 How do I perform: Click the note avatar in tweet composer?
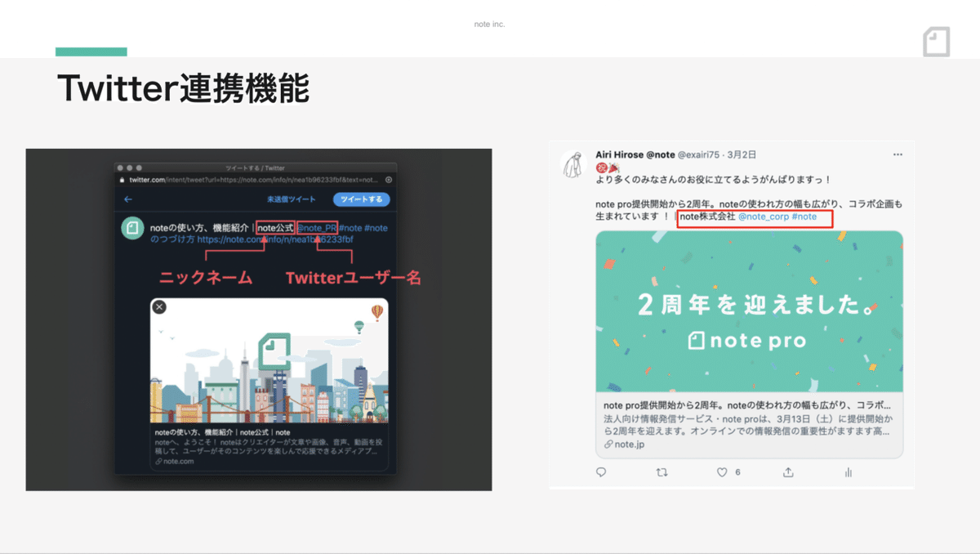tap(132, 228)
